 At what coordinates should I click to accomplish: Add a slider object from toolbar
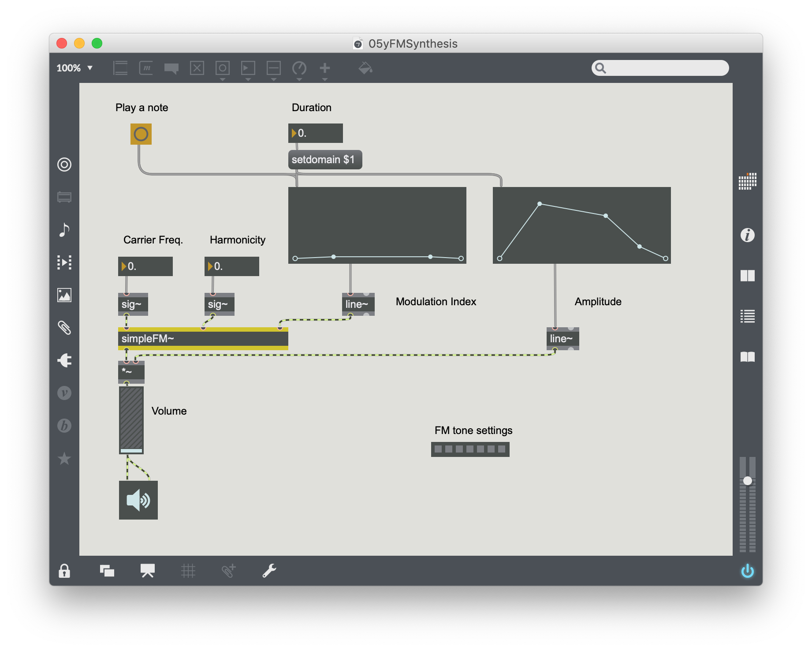pyautogui.click(x=273, y=68)
